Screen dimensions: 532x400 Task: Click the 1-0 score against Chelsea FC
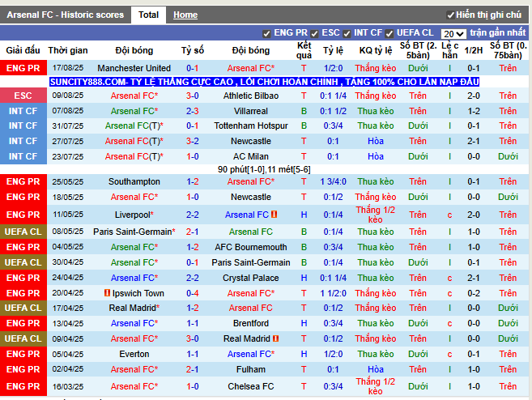point(193,386)
